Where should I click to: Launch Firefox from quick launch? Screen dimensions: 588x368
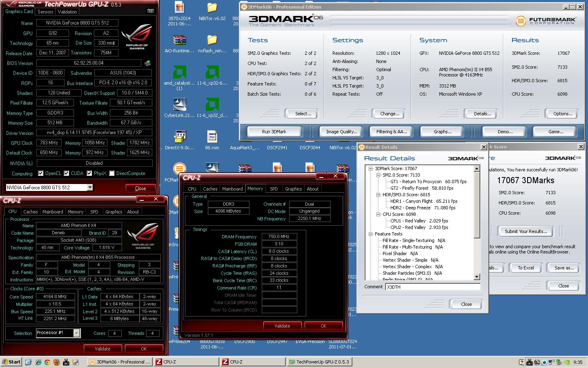pos(57,362)
